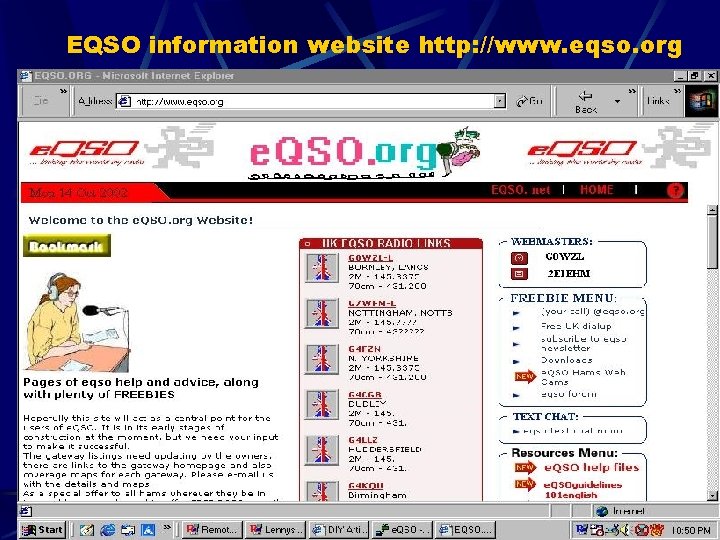Switch to the EQSO.... taskbar window
This screenshot has width=720, height=540.
point(466,529)
